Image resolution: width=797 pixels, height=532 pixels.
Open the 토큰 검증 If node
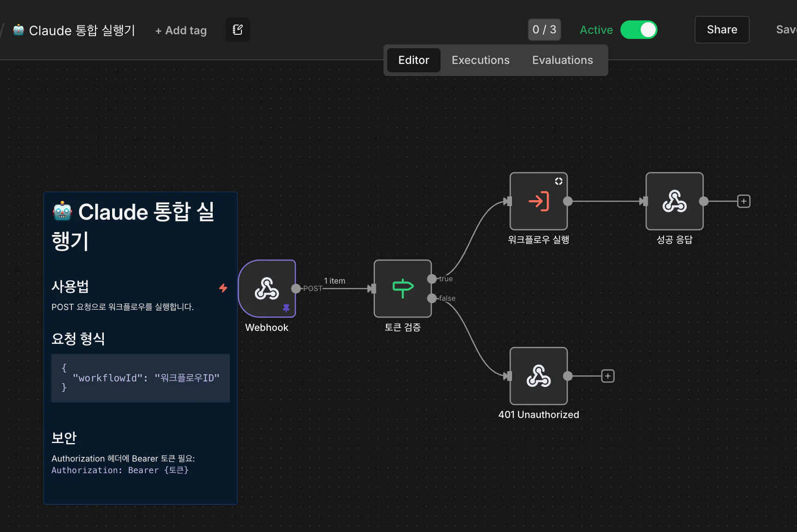click(403, 288)
